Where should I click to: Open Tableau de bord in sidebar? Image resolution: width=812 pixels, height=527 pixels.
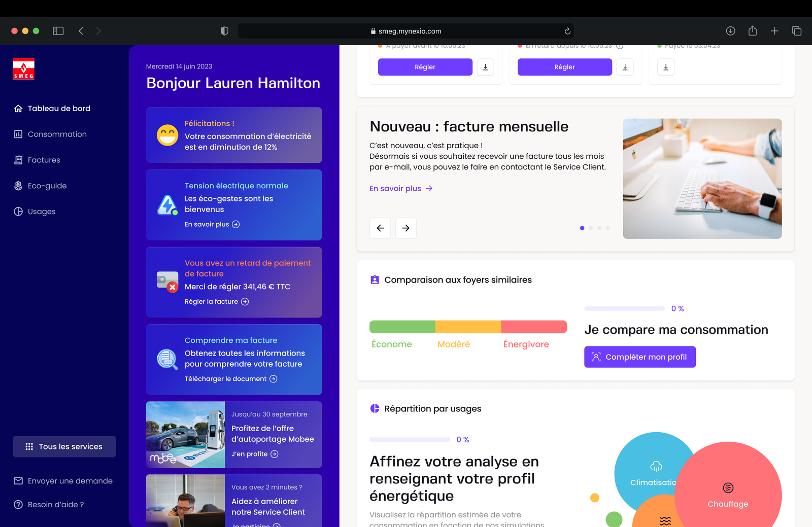[x=52, y=109]
